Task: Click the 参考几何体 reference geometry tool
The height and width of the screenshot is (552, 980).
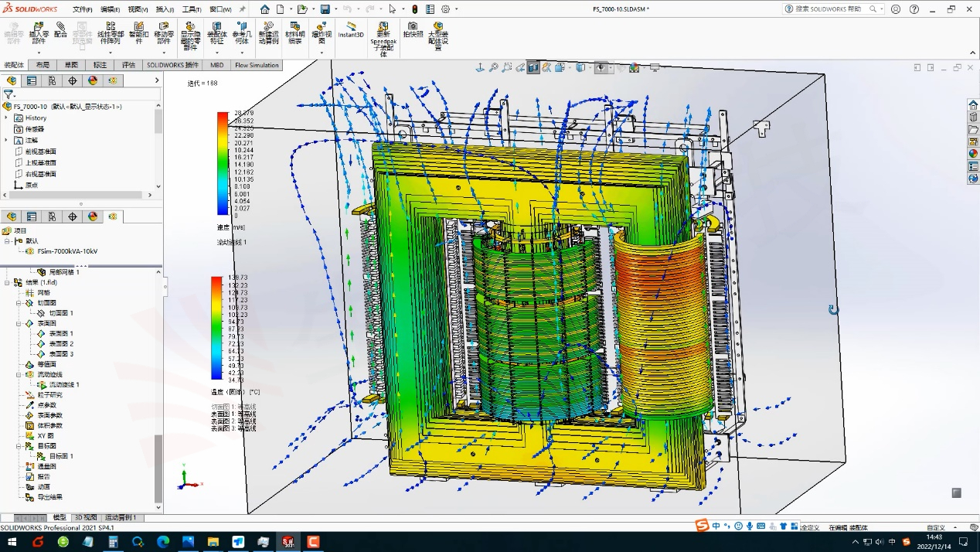Action: point(242,33)
